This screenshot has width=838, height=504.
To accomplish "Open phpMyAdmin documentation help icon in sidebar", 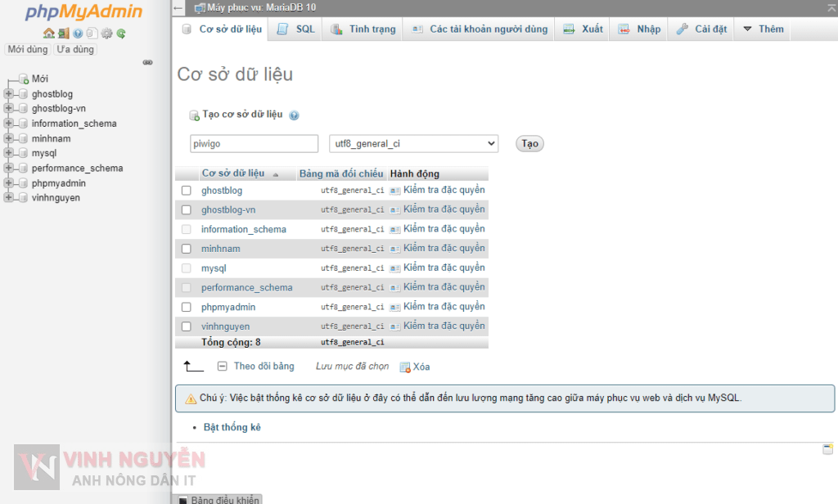I will click(78, 34).
